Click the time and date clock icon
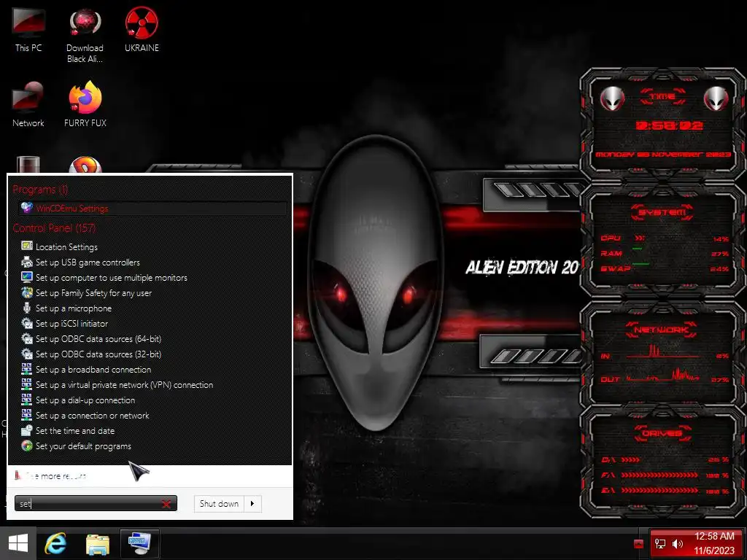The image size is (747, 560). 27,430
